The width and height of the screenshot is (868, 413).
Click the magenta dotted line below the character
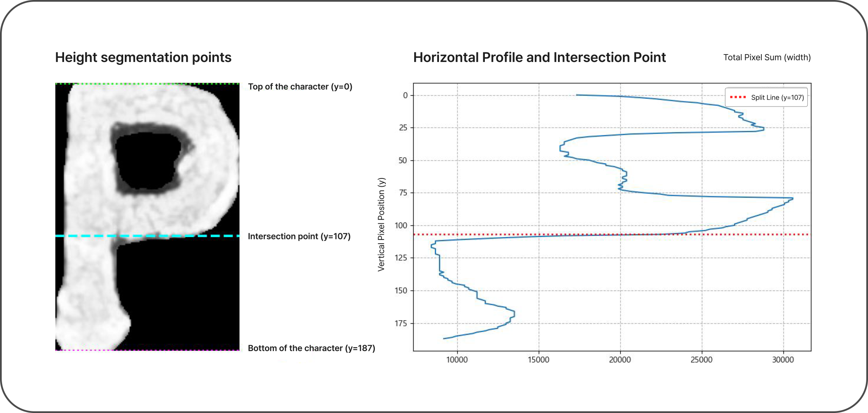(x=147, y=350)
